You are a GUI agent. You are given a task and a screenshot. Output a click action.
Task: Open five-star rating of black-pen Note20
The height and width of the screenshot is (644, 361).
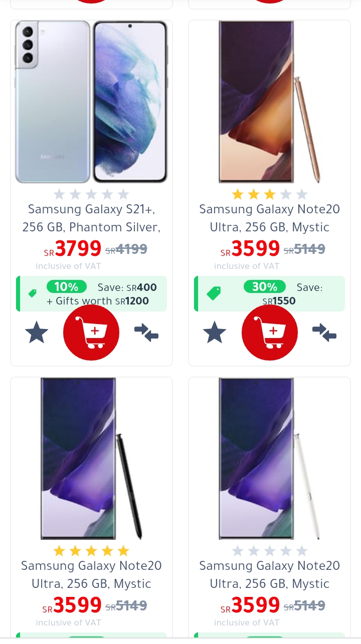tap(91, 551)
